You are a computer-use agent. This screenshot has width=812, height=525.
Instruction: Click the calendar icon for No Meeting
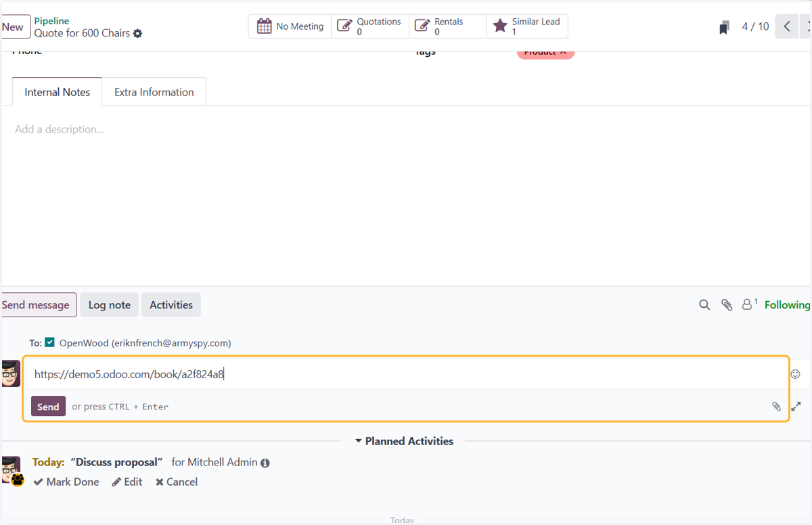pyautogui.click(x=264, y=26)
